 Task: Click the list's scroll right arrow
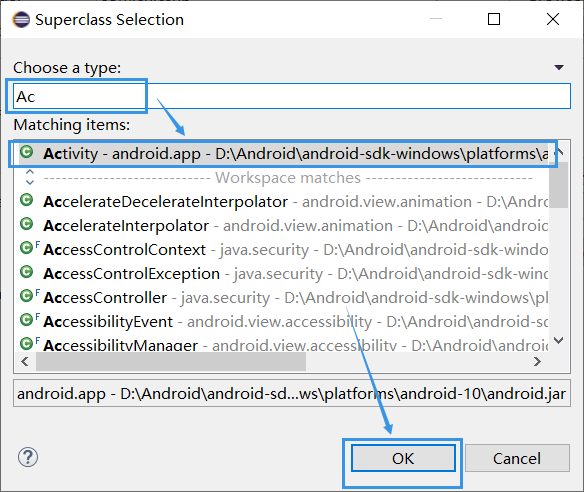coord(537,361)
